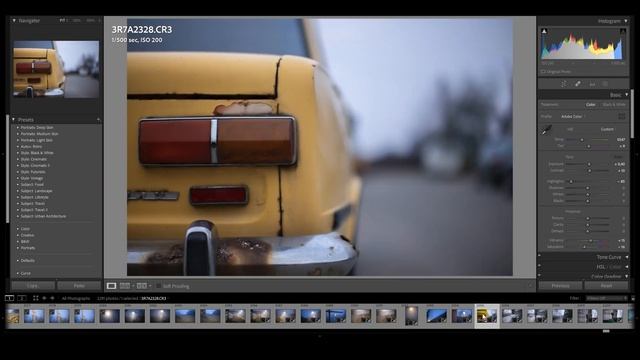Go forward with right arrow in filmstrip bar
Viewport: 640px width, 360px height.
point(52,298)
